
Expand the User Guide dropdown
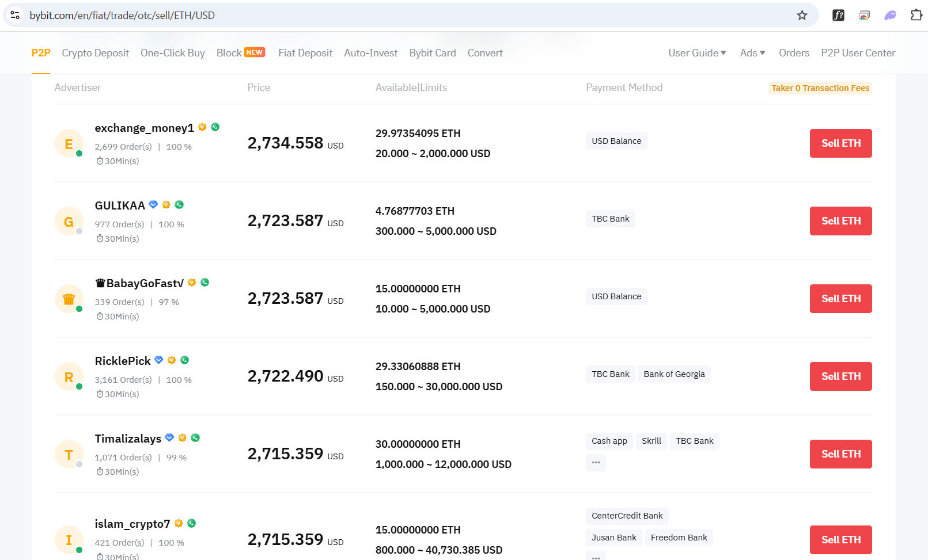pos(697,53)
